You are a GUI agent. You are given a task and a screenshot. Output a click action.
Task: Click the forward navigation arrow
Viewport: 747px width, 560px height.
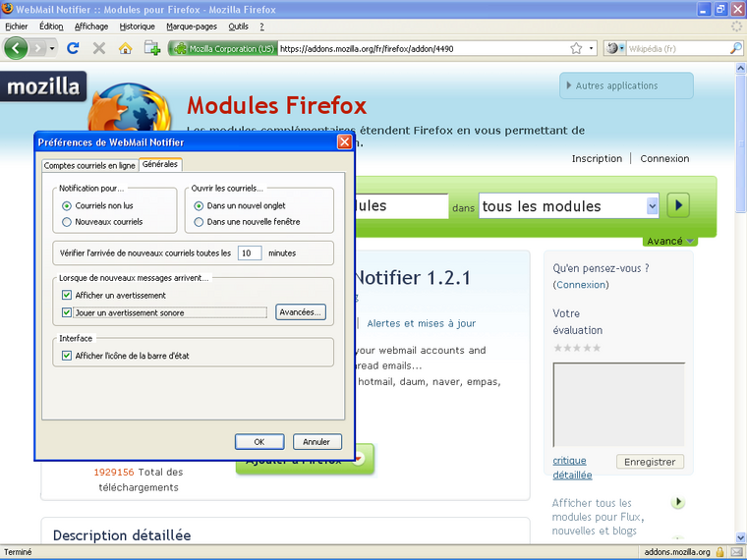pos(37,48)
